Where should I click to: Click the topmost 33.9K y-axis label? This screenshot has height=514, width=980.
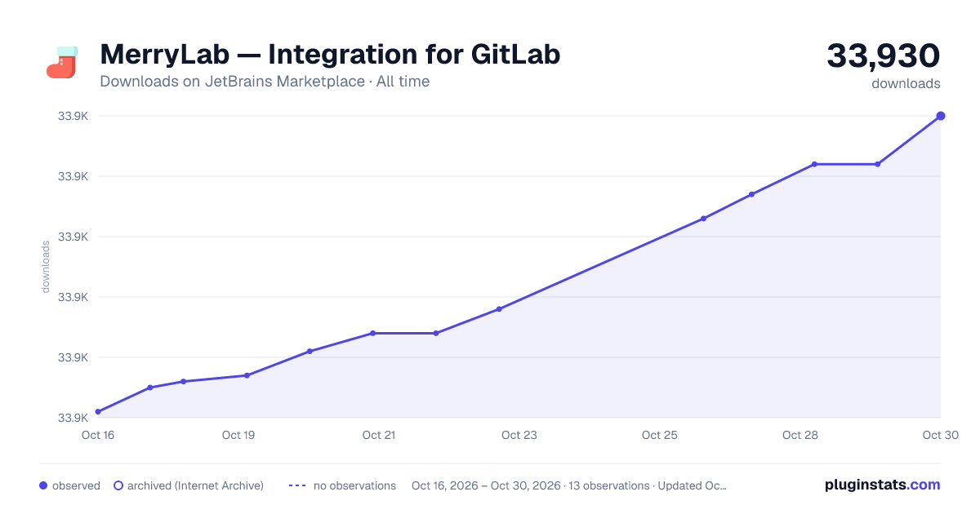[x=73, y=116]
